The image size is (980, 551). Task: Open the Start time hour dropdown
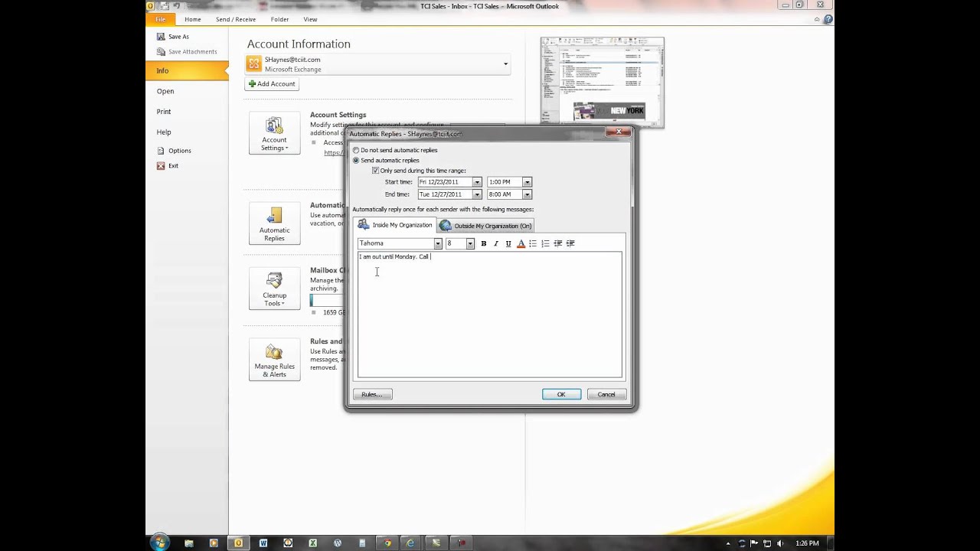527,182
